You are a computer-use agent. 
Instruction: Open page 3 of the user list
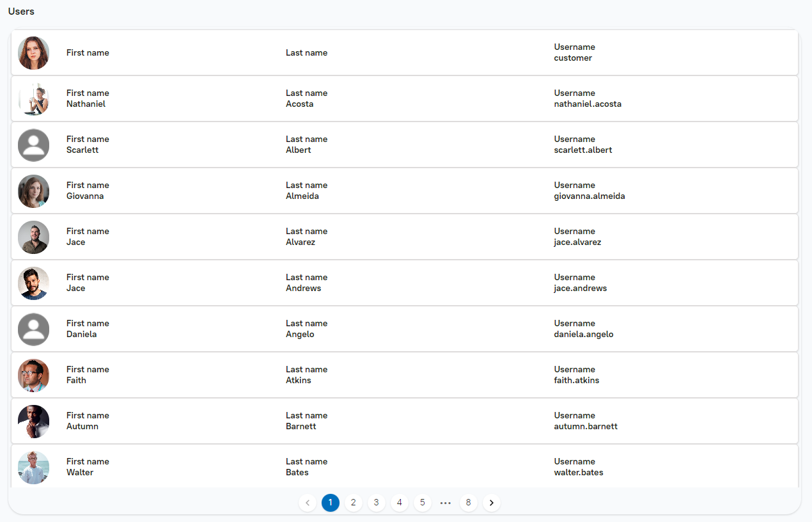377,503
